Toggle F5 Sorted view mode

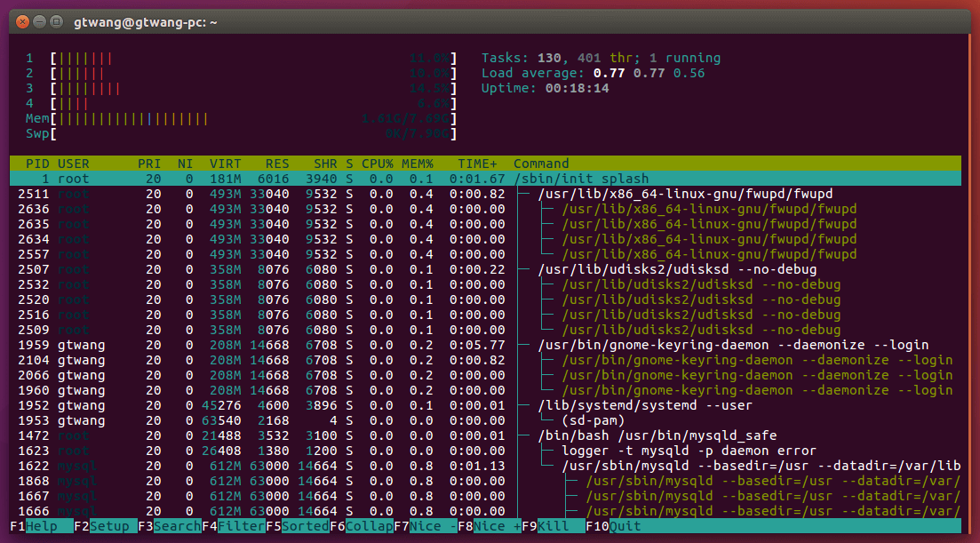(305, 526)
